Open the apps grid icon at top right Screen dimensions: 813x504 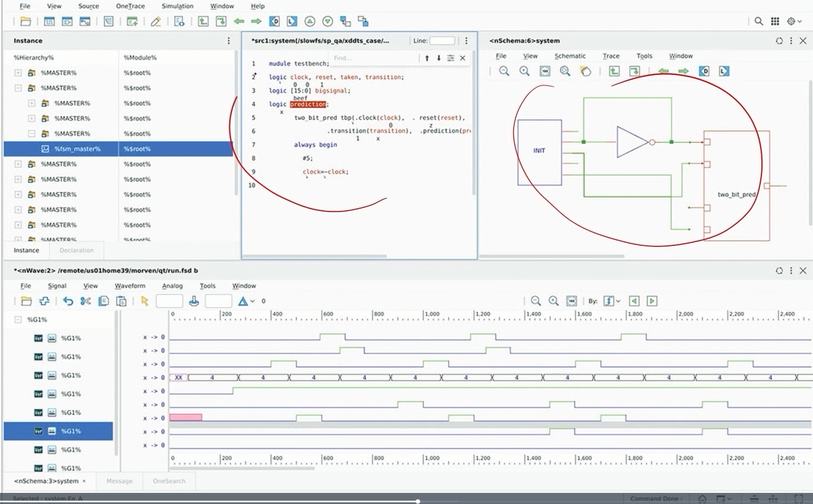click(775, 21)
